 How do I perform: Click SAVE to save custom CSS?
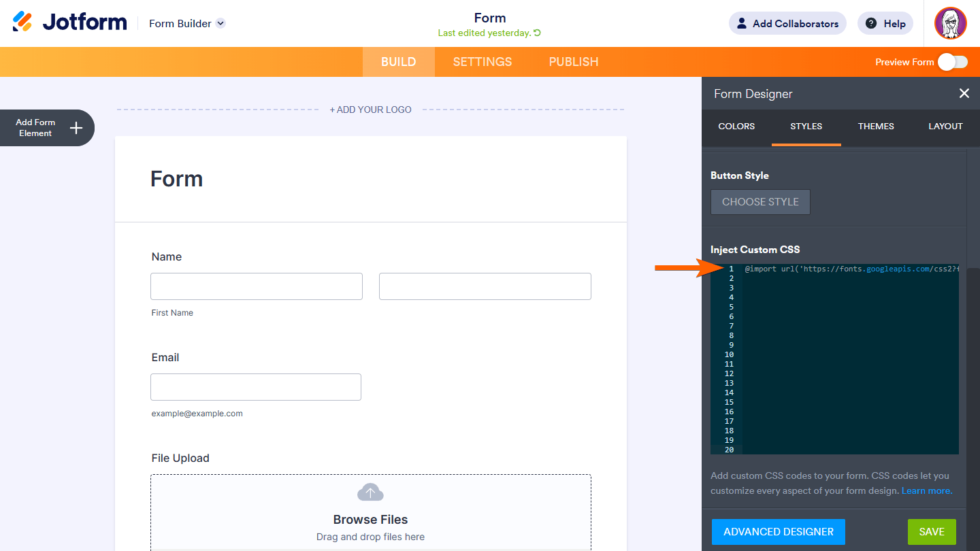(x=932, y=531)
